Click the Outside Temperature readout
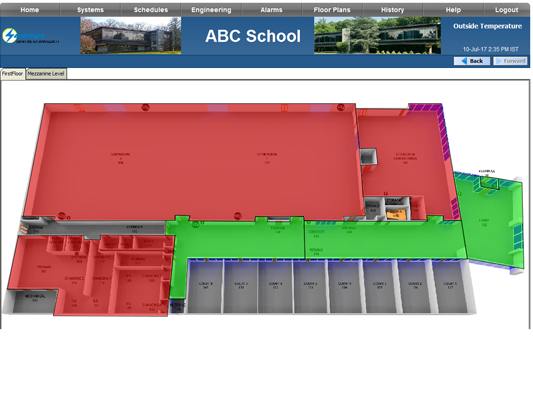 (x=487, y=26)
